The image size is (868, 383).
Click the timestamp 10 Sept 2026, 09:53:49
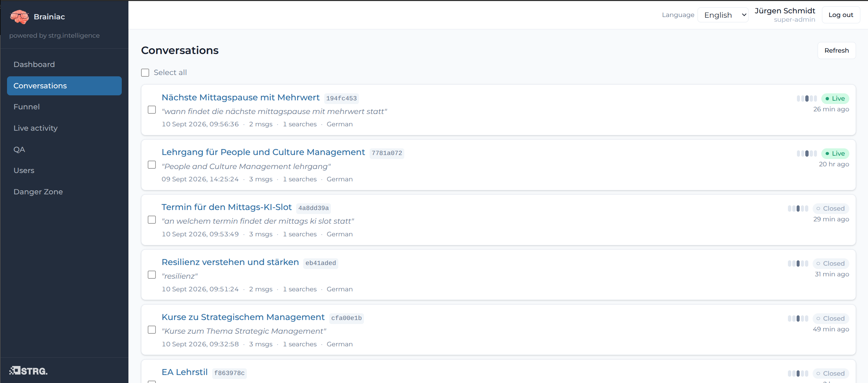pos(200,234)
